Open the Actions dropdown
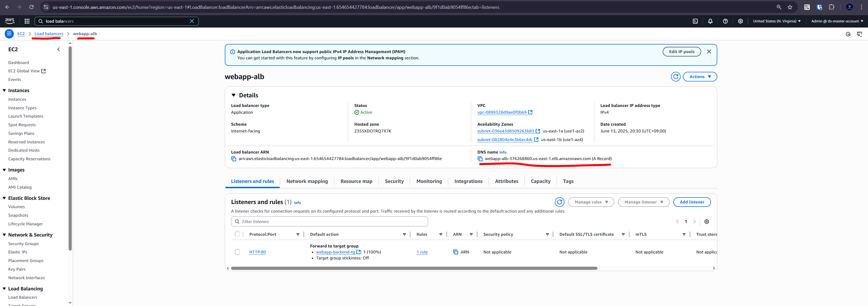 pyautogui.click(x=700, y=77)
